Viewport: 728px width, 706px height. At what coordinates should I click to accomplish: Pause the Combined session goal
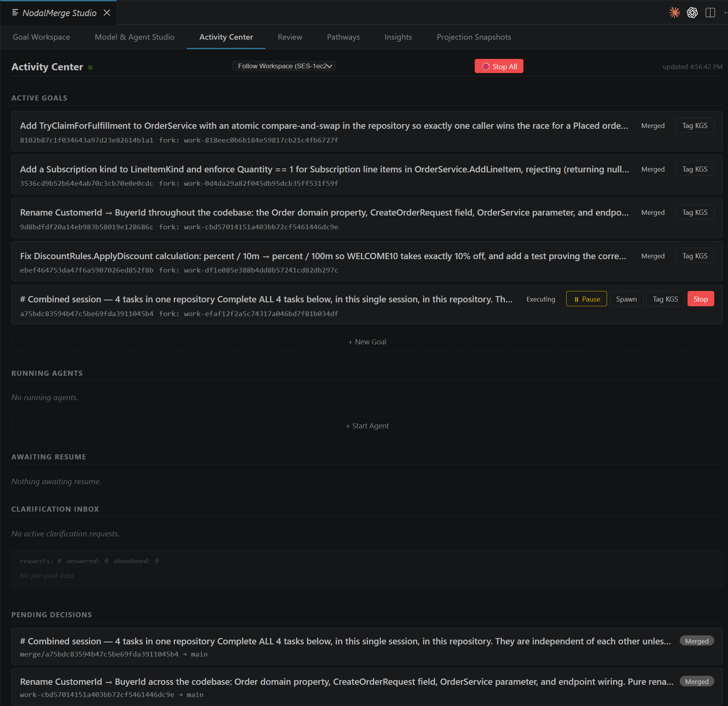[x=587, y=299]
